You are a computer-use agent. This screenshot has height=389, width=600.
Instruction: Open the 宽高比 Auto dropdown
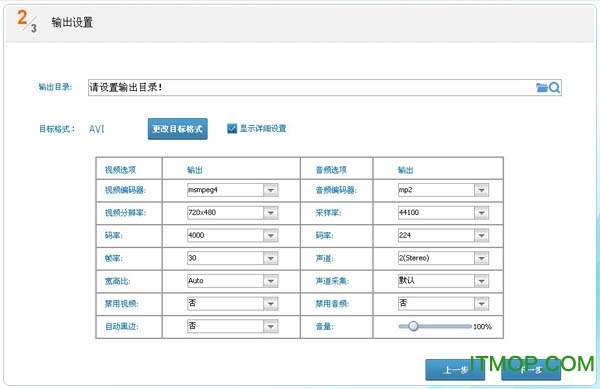232,281
